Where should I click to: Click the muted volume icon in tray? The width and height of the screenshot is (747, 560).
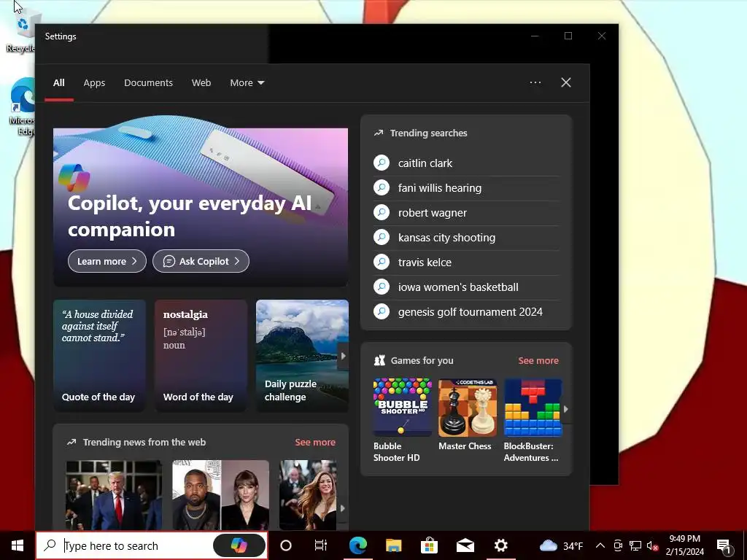(653, 545)
